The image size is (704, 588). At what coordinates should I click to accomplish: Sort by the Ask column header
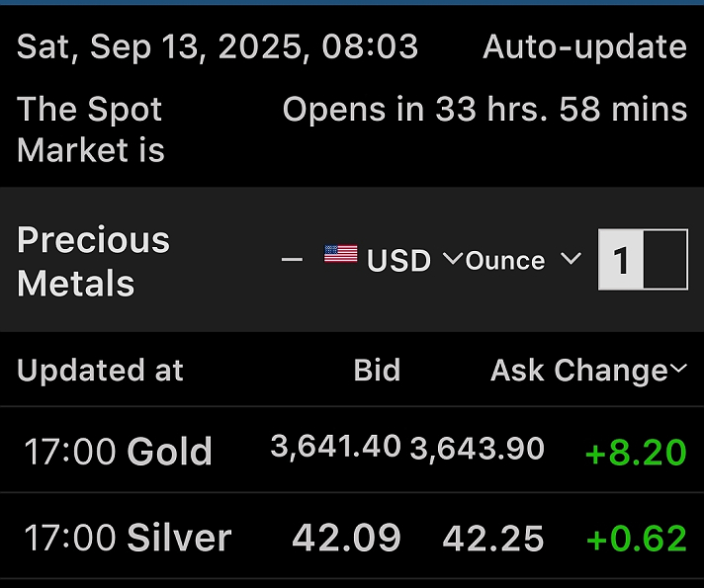click(517, 371)
